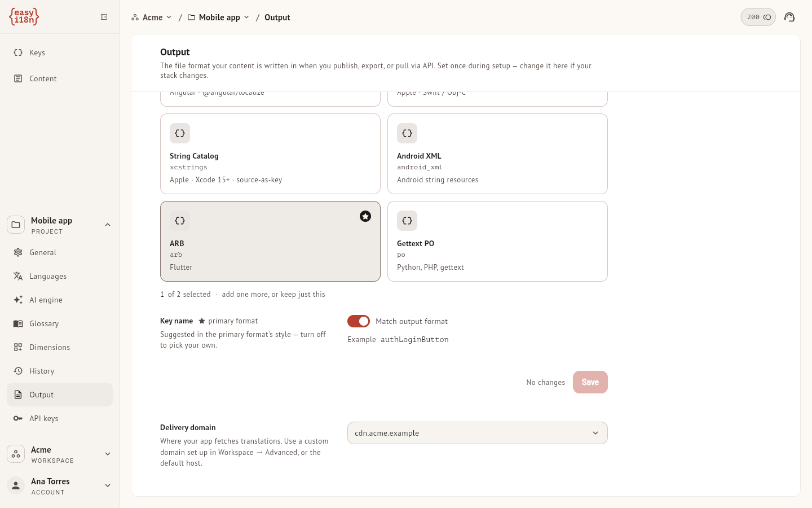Viewport: 812px width, 508px height.
Task: Click the '1 of 2 selected' text
Action: click(186, 295)
